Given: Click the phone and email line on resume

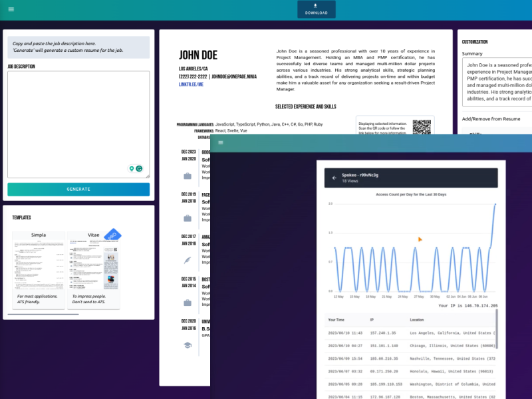Looking at the screenshot, I should pos(217,76).
